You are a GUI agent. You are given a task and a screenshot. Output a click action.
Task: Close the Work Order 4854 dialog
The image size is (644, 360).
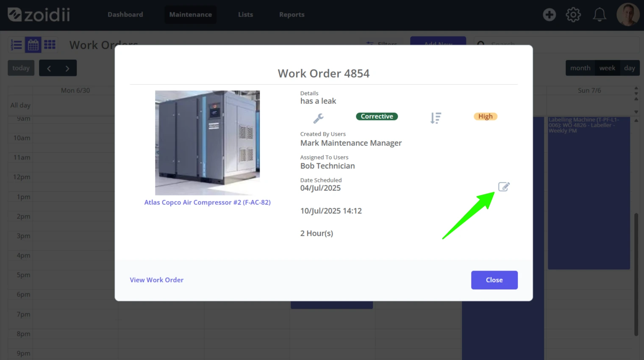click(x=494, y=280)
